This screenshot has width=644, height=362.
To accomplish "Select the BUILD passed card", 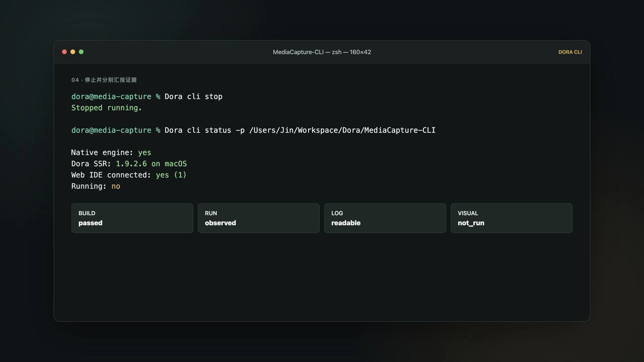I will 132,218.
